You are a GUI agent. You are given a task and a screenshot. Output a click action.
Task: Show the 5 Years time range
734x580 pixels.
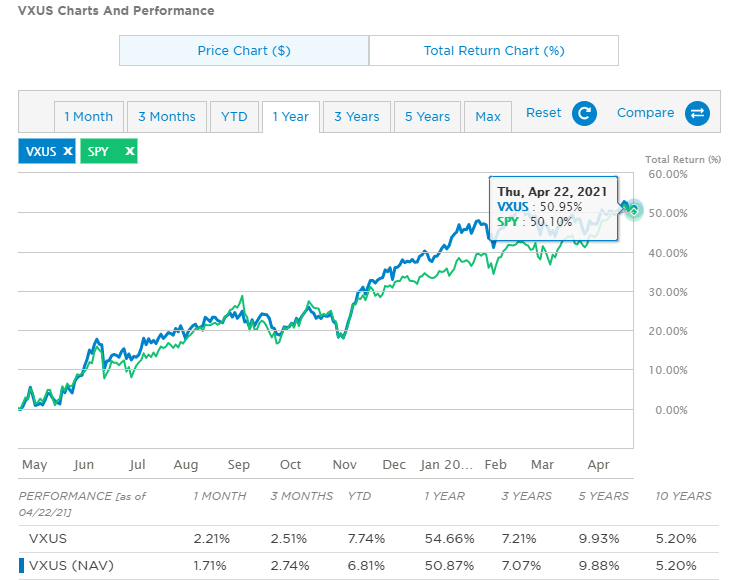click(428, 117)
